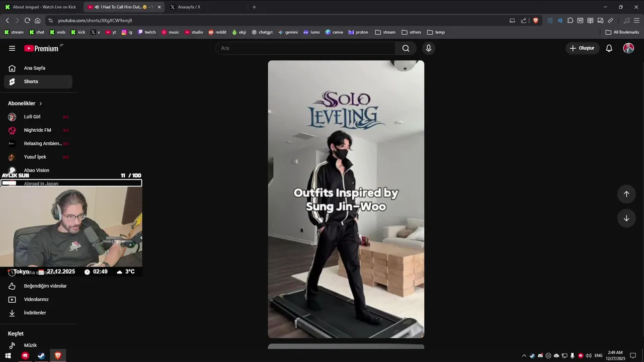Open the twitch bookmark
644x362 pixels.
click(147, 32)
